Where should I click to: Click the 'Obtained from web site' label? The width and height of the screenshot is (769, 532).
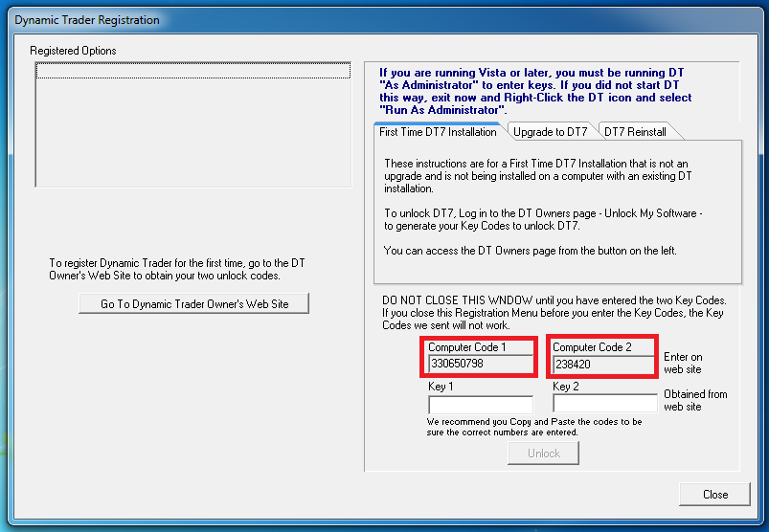(695, 400)
